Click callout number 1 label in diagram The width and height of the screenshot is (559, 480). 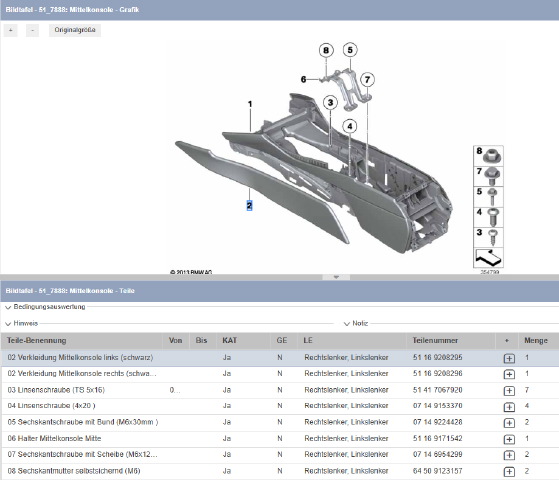click(x=250, y=104)
